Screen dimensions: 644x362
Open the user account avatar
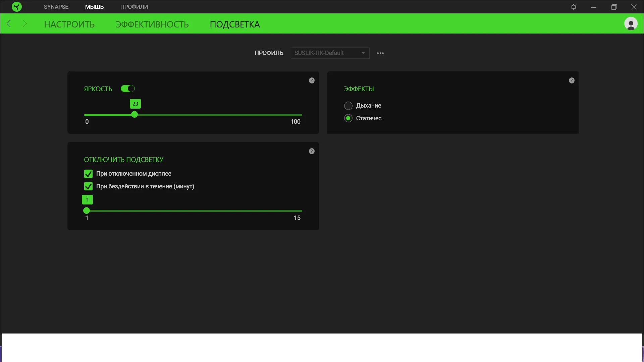tap(631, 23)
